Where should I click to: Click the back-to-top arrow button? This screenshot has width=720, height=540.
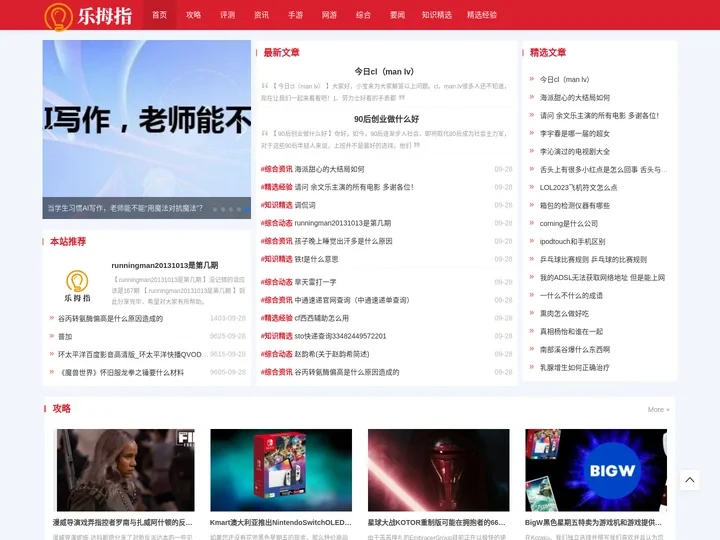(x=690, y=480)
